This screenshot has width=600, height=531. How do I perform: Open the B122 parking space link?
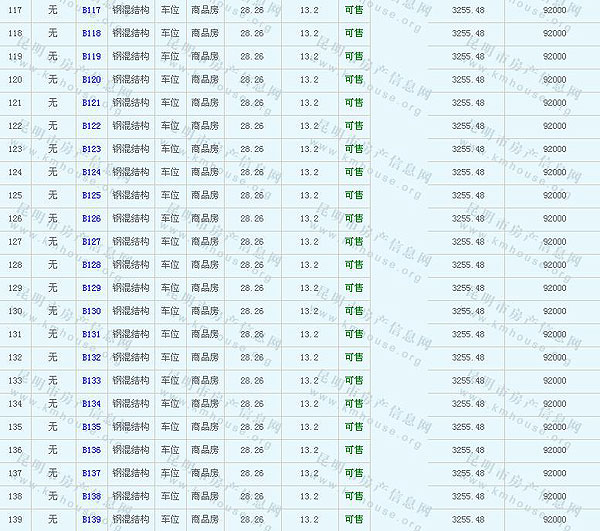point(91,126)
